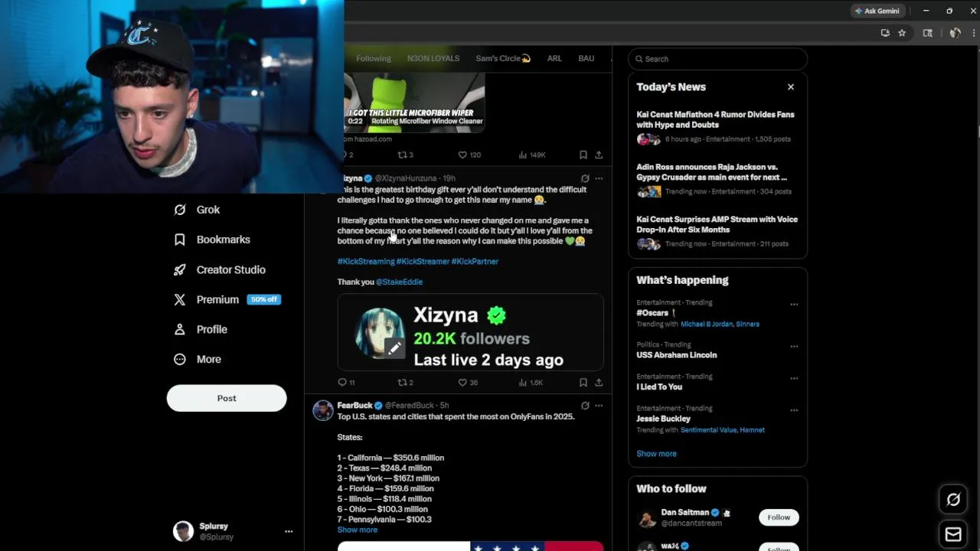Like Xizyna post with 36 likes

pos(467,382)
